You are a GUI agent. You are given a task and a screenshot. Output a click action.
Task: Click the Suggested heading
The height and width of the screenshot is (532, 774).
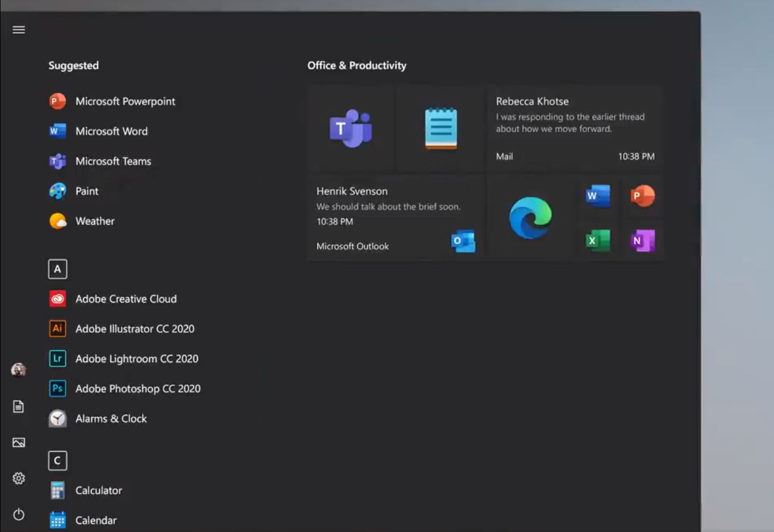pos(73,65)
